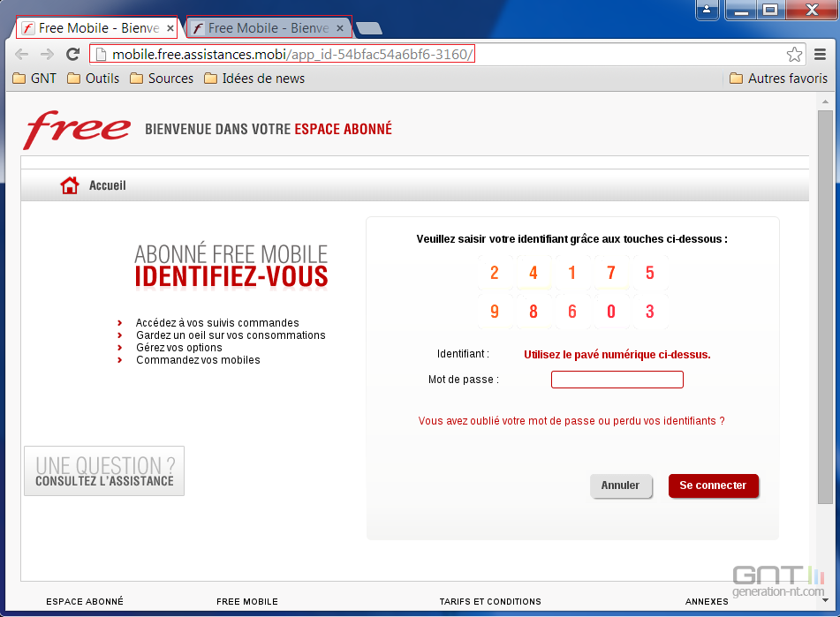This screenshot has height=617, width=840.
Task: Click 'Gardez un oeil sur vos consommations'
Action: 231,335
